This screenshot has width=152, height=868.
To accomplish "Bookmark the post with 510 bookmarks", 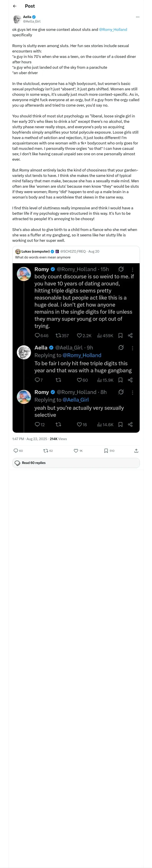I will (106, 450).
